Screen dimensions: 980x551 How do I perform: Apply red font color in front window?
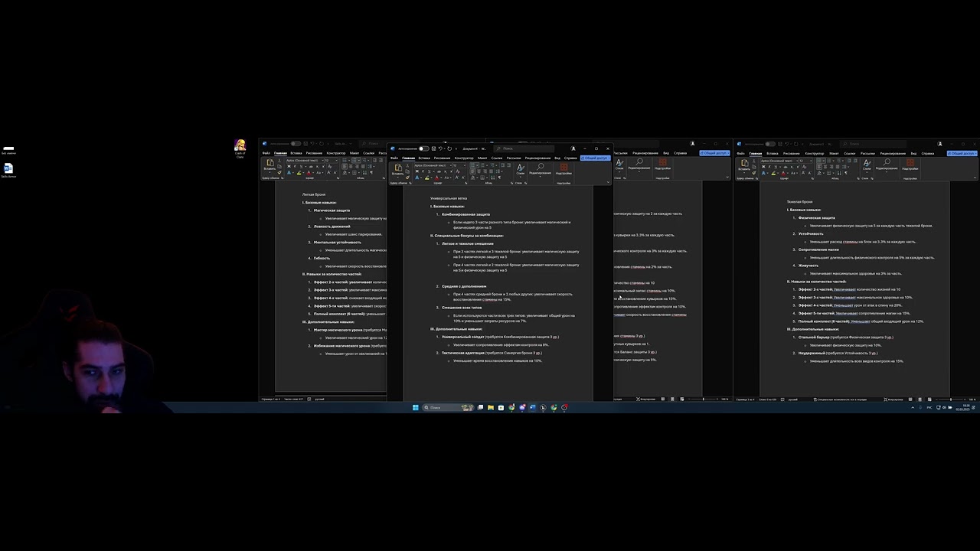[x=436, y=178]
